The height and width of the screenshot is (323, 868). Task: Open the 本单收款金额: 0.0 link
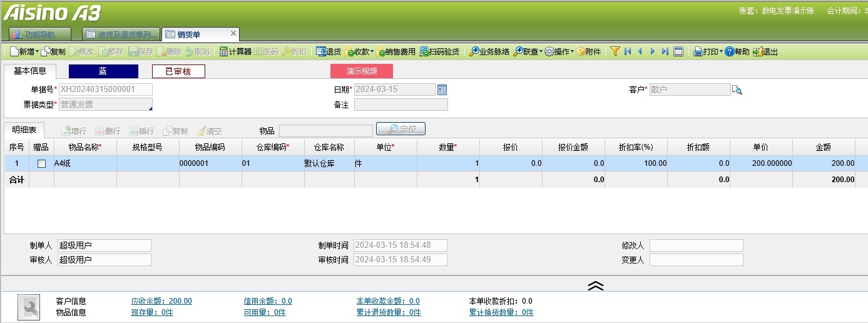388,301
